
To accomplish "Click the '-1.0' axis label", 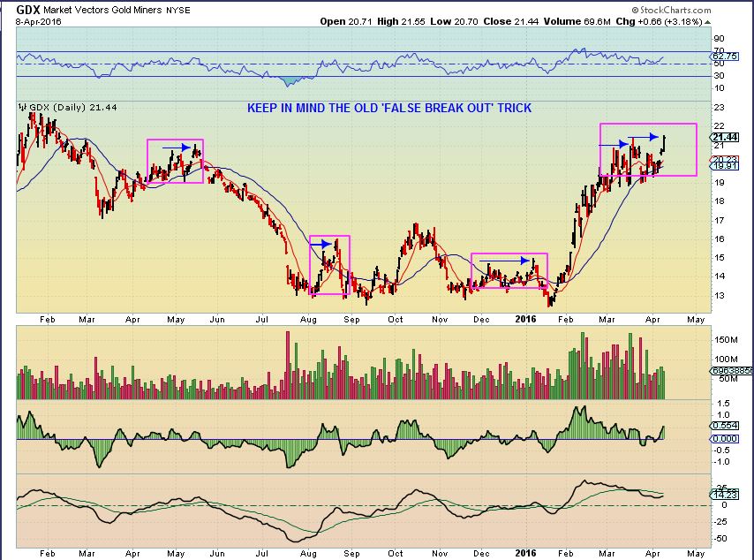I will click(720, 462).
